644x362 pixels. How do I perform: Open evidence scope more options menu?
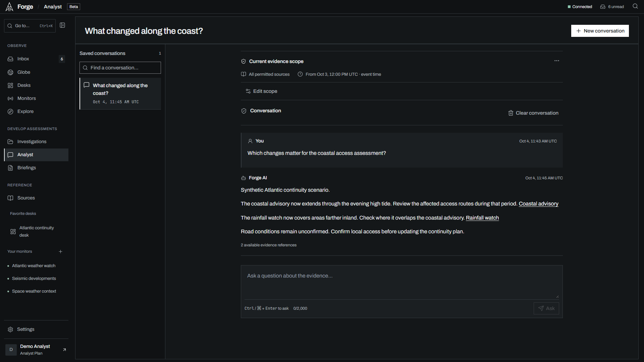(557, 61)
